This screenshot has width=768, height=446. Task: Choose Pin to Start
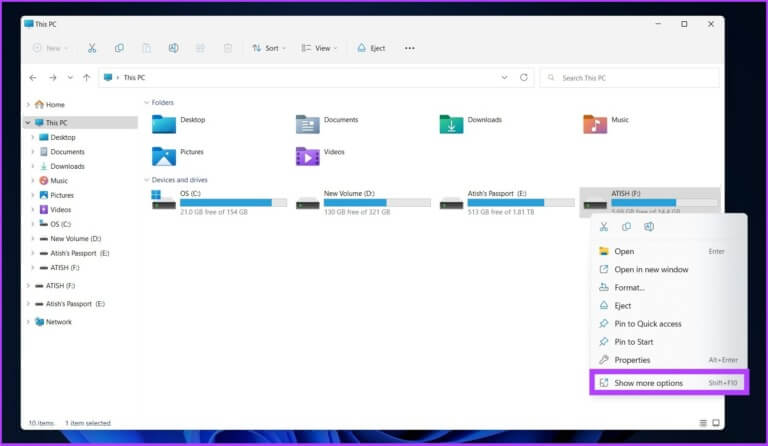coord(669,342)
